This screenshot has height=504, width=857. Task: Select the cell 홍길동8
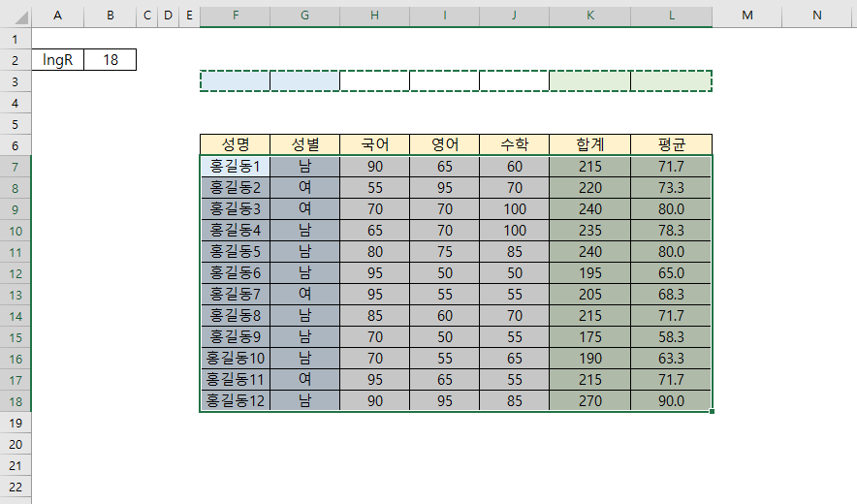235,315
